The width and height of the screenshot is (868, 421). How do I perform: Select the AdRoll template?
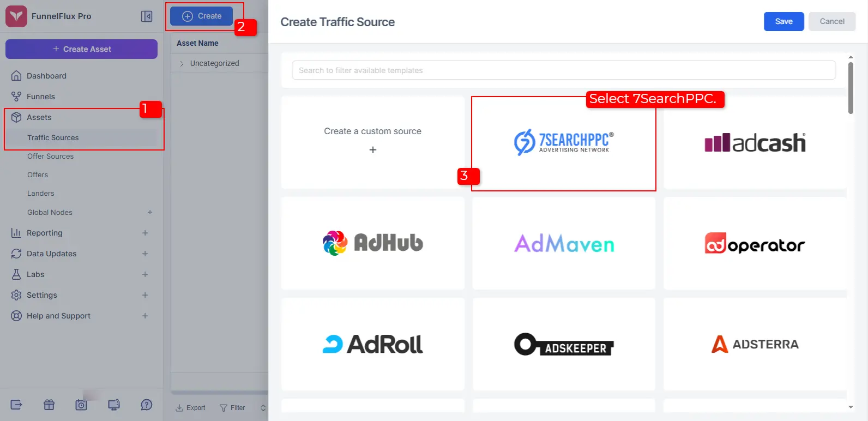click(373, 344)
